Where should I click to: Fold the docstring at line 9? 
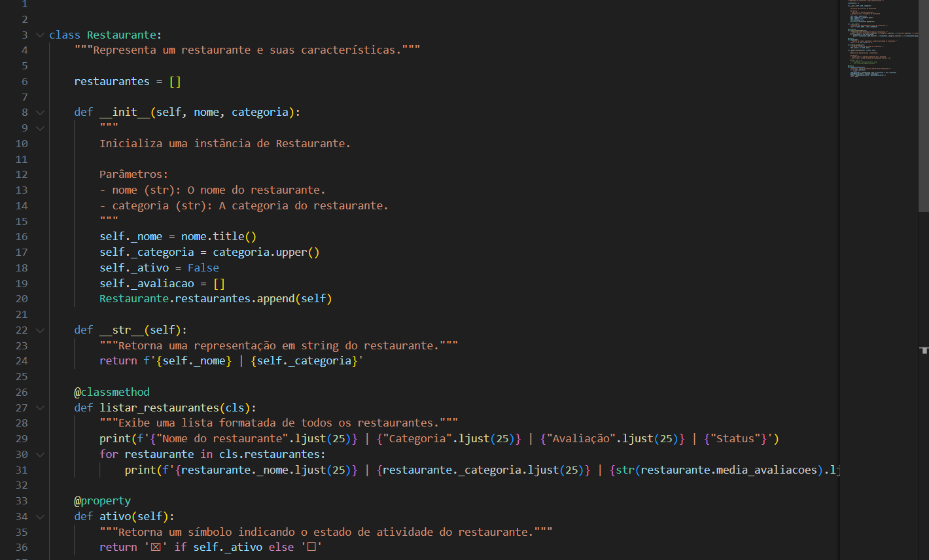[40, 128]
